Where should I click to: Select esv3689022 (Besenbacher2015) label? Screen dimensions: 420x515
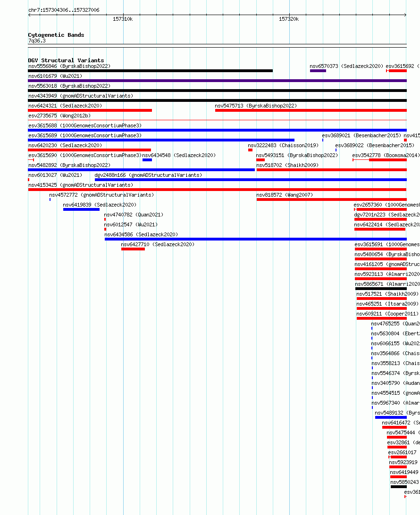(375, 145)
